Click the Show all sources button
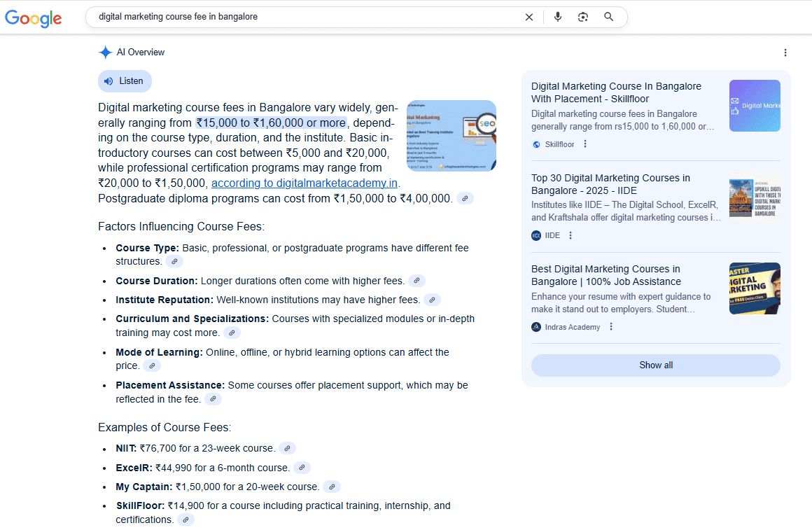The width and height of the screenshot is (812, 530). pos(656,365)
